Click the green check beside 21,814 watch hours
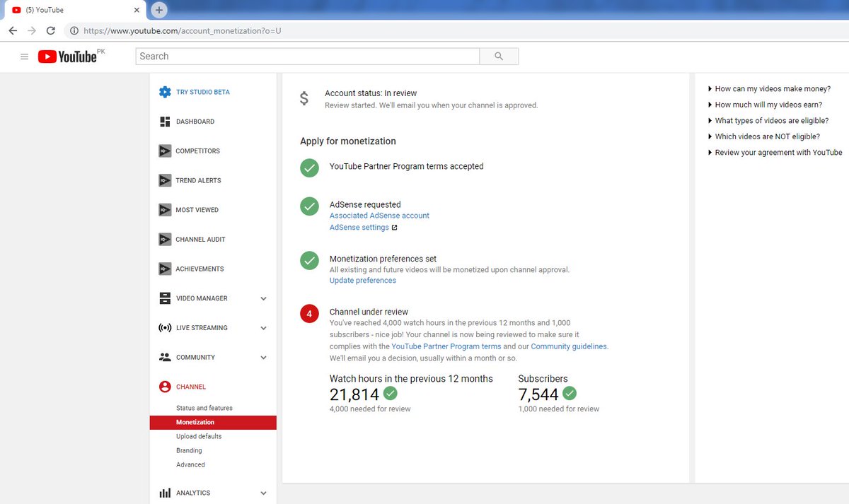This screenshot has width=849, height=504. pyautogui.click(x=390, y=393)
